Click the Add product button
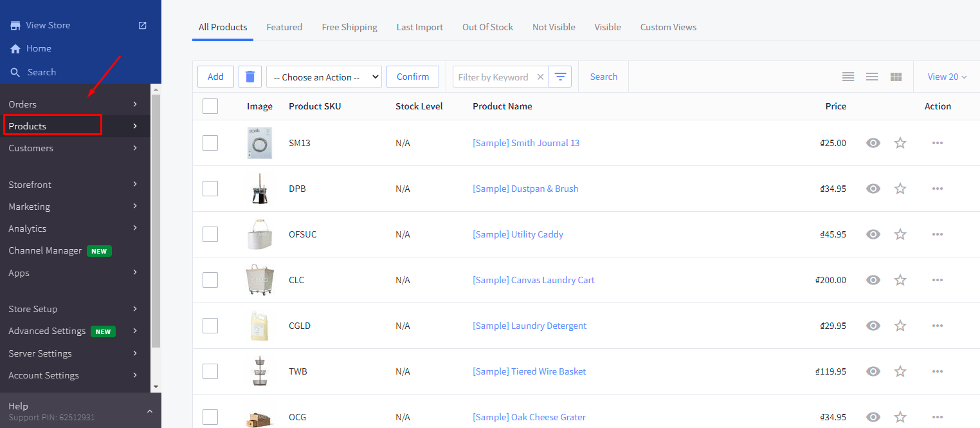Screen dimensions: 980x428 click(x=215, y=77)
